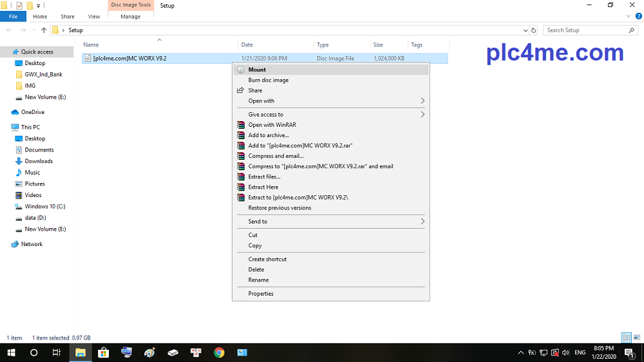Image resolution: width=644 pixels, height=362 pixels.
Task: Open Documents under This PC
Action: click(x=39, y=149)
